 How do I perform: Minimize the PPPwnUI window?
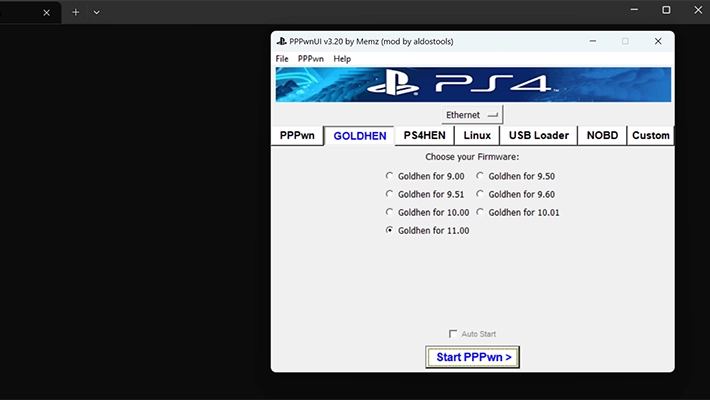point(592,41)
